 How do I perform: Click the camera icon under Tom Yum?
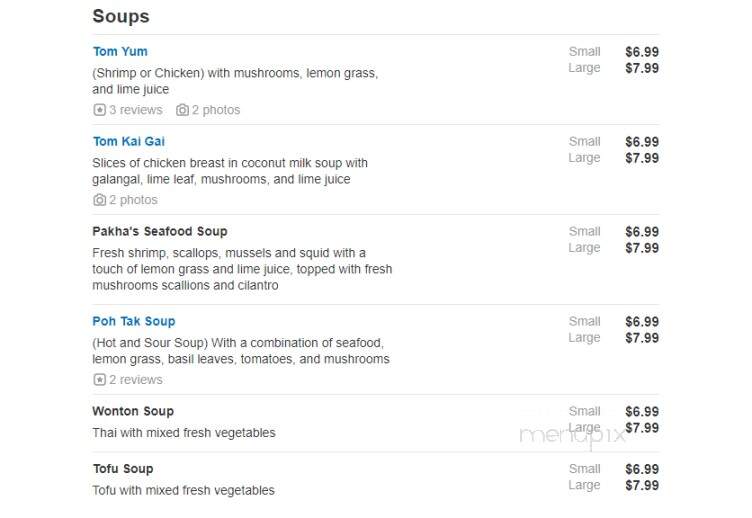(x=182, y=110)
